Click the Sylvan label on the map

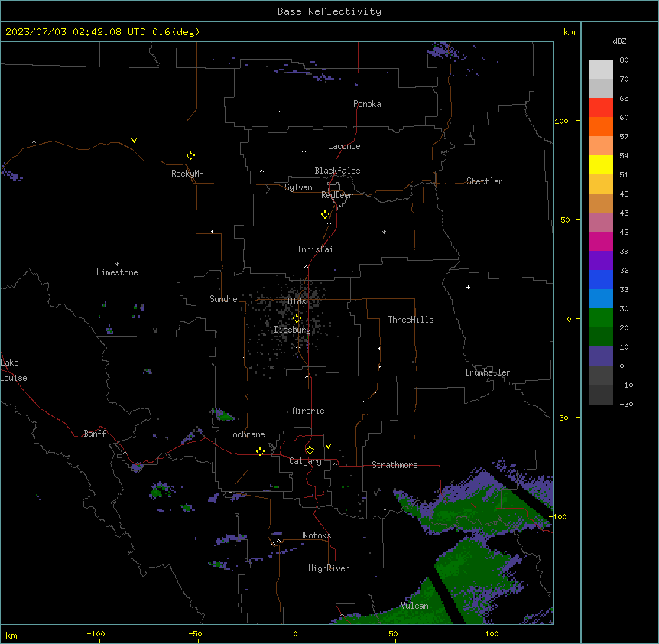click(x=298, y=187)
